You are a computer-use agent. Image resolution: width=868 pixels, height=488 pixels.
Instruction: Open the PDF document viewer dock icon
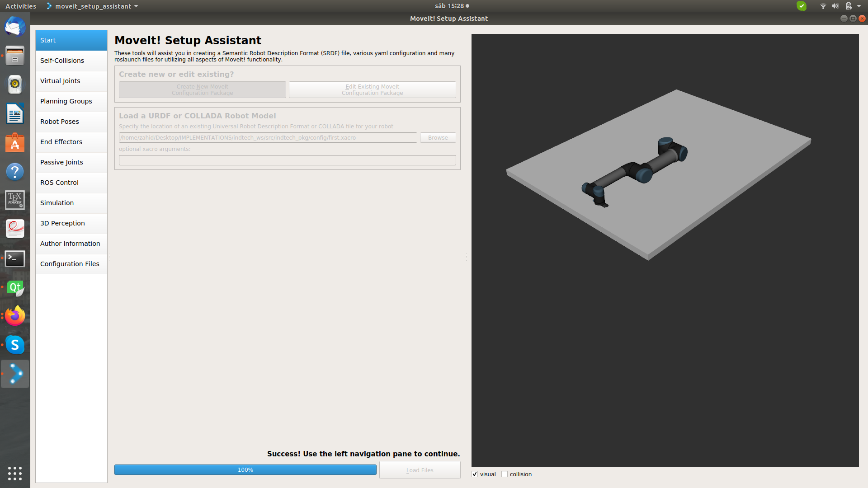click(15, 229)
